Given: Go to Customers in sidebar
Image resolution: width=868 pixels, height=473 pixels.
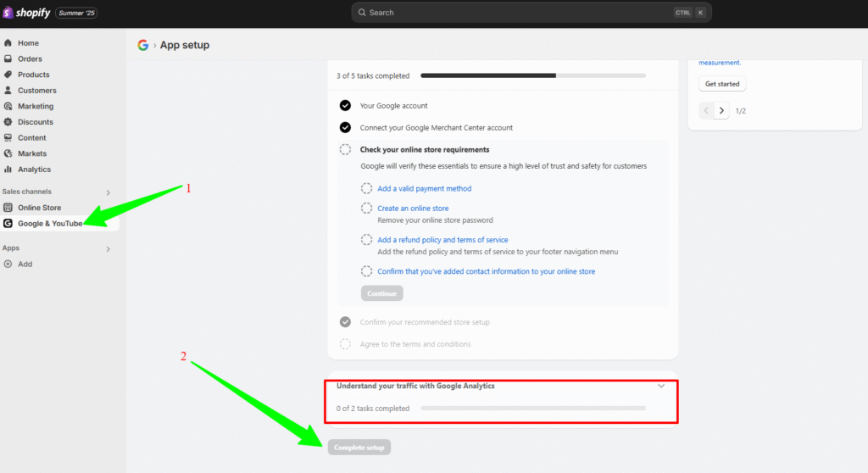Looking at the screenshot, I should tap(37, 91).
